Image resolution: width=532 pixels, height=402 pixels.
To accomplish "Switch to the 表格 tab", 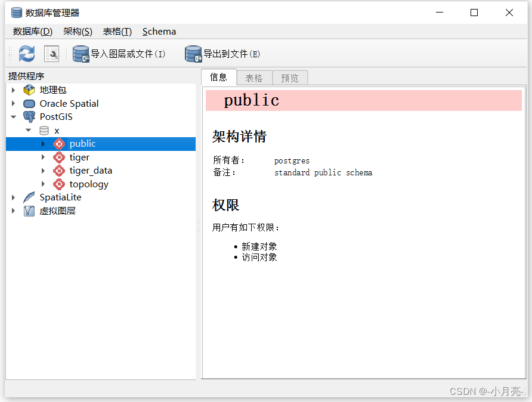I will (253, 78).
